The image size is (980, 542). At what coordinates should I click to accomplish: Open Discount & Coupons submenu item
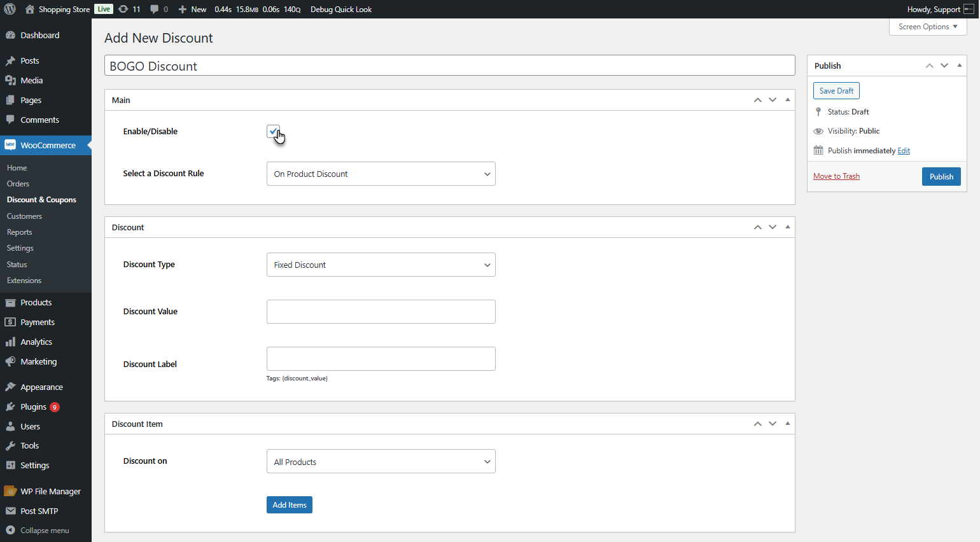(x=41, y=200)
